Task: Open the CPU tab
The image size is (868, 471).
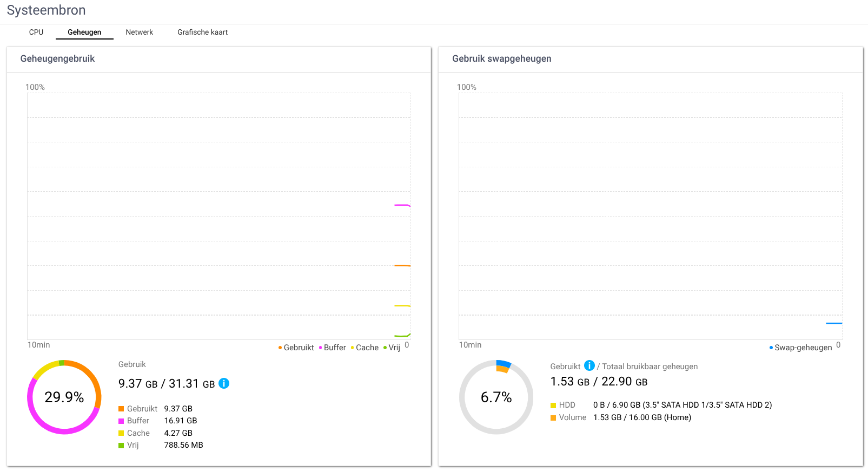Action: [36, 32]
